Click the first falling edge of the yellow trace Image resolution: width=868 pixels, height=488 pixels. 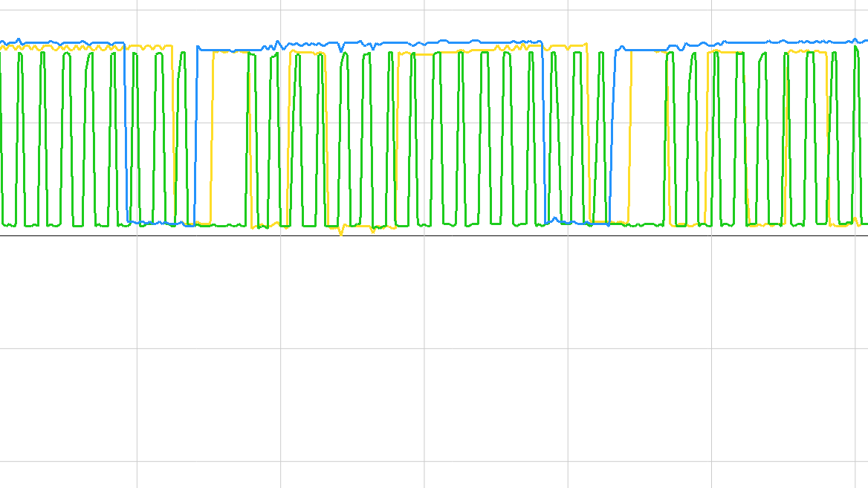pos(174,134)
